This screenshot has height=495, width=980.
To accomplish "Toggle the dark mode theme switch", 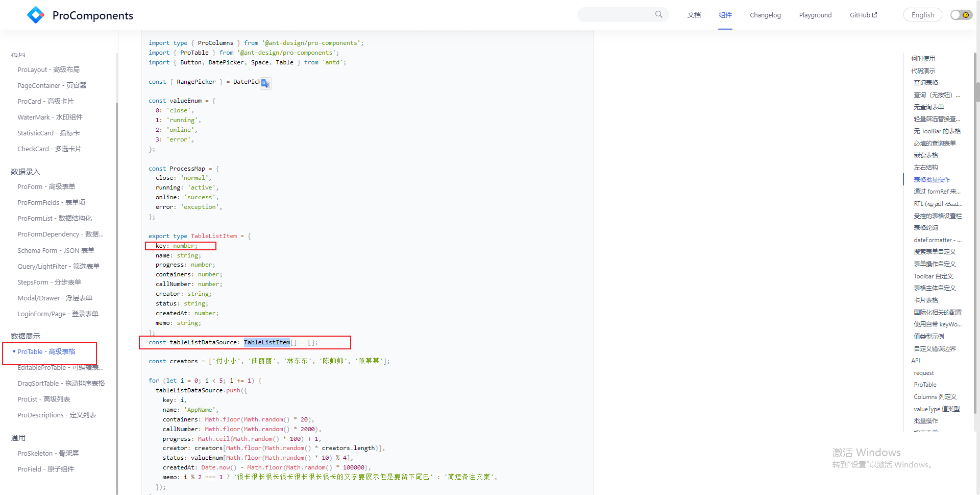I will 961,15.
